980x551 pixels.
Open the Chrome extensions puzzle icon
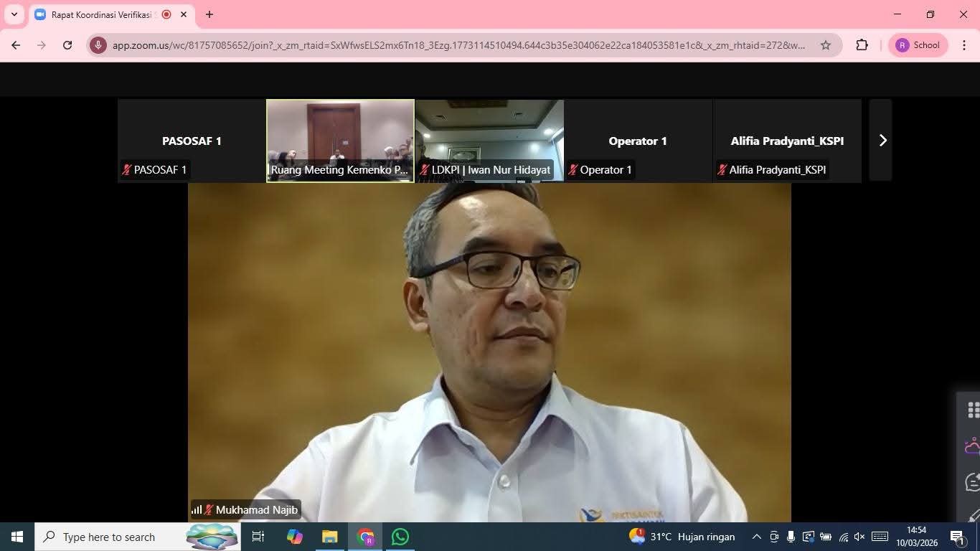pos(862,45)
